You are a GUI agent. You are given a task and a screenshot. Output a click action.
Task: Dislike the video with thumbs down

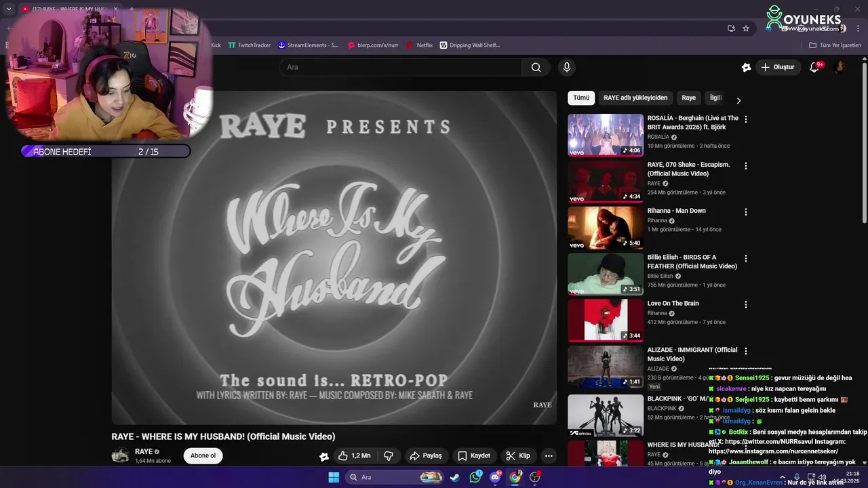389,455
